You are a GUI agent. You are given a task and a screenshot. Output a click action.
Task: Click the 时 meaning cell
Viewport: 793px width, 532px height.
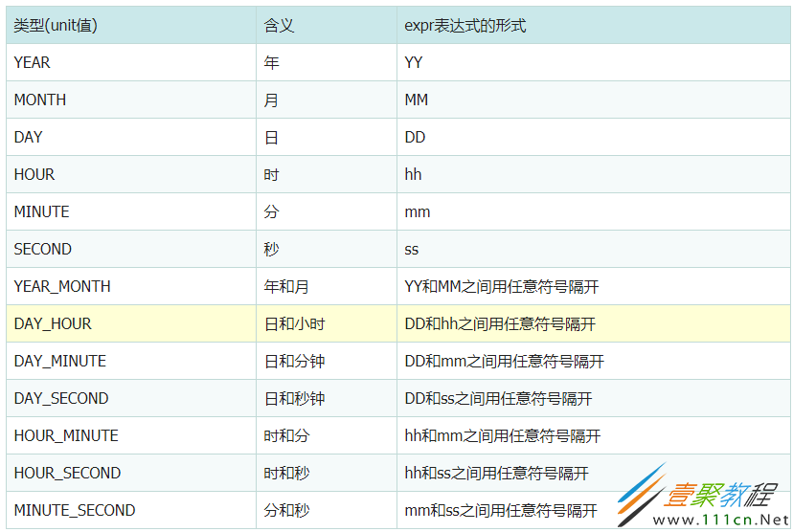click(x=327, y=174)
